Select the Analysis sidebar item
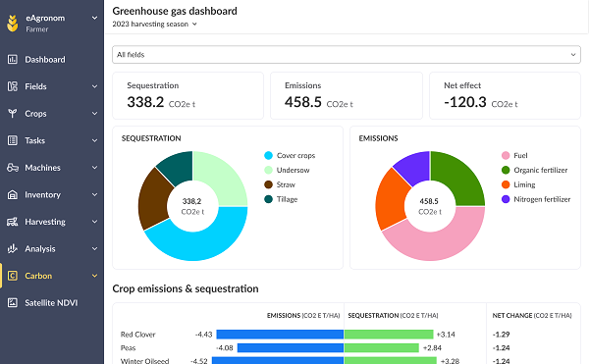Screen dimensions: 589x364 tap(52, 248)
